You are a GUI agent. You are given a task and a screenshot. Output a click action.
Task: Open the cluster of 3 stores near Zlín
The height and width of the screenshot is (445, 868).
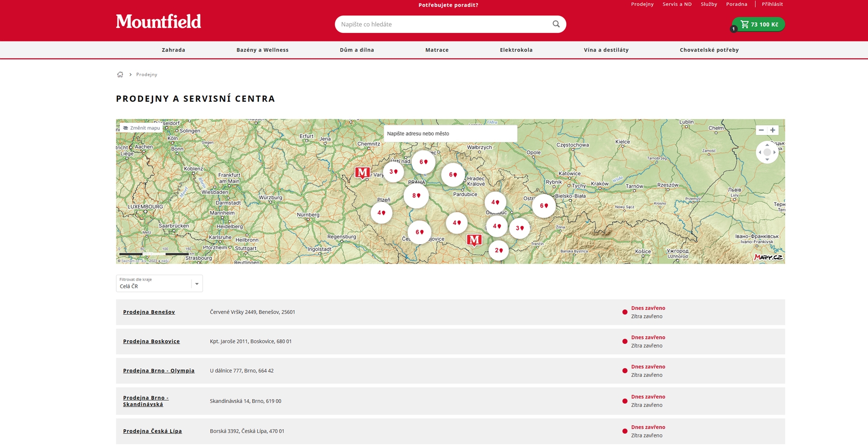click(519, 228)
